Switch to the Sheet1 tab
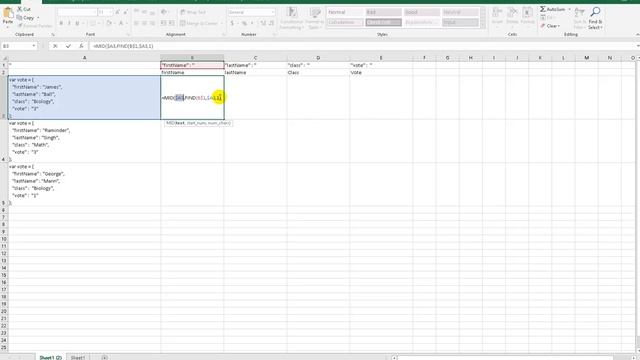Screen dimensions: 640x360 pyautogui.click(x=78, y=358)
